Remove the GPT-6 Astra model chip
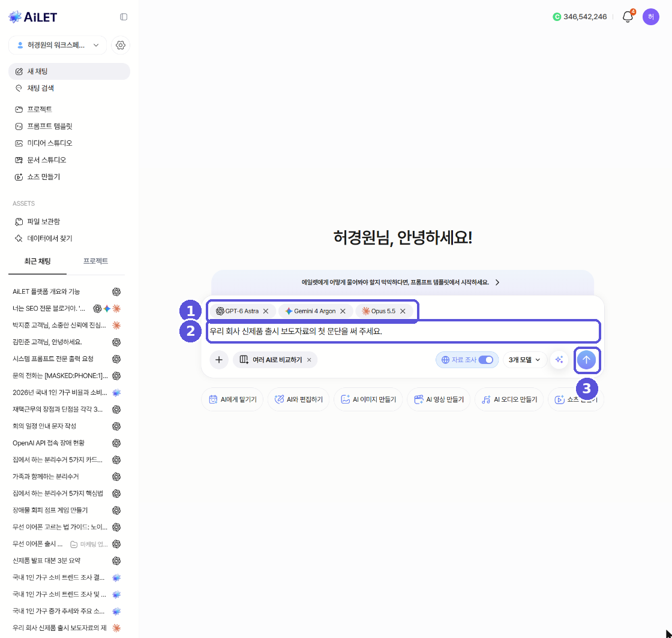 pos(266,311)
